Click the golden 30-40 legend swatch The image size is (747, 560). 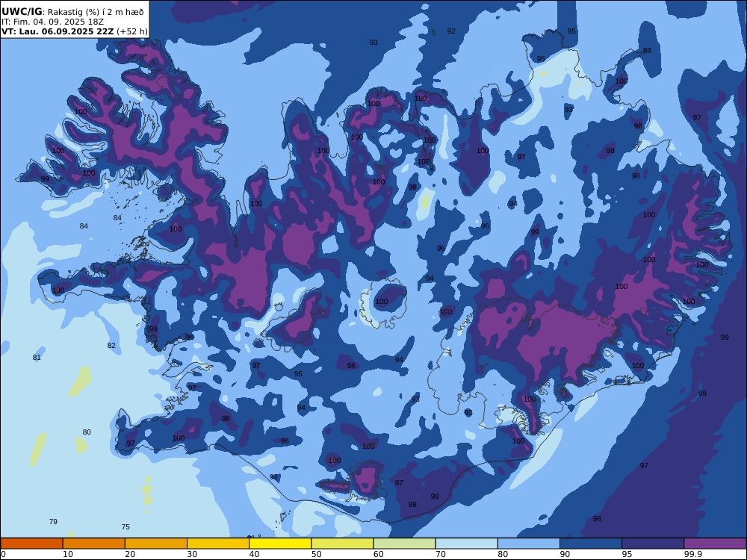pos(218,544)
